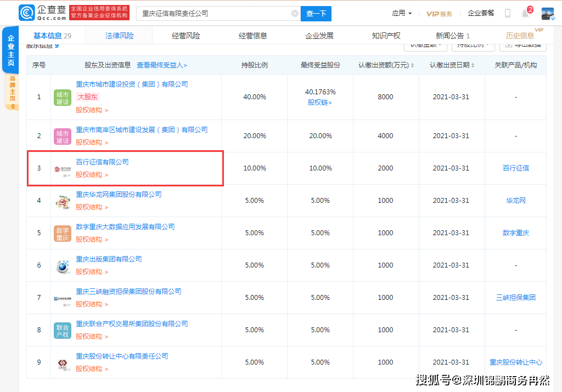The image size is (562, 392).
Task: Click the 重庆三峡融资担保集团 logo
Action: pos(63,299)
